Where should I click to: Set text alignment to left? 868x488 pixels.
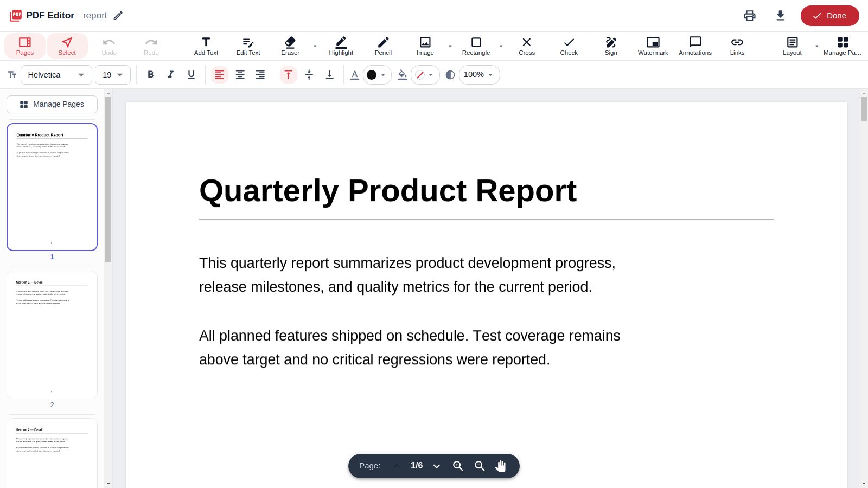[x=220, y=75]
